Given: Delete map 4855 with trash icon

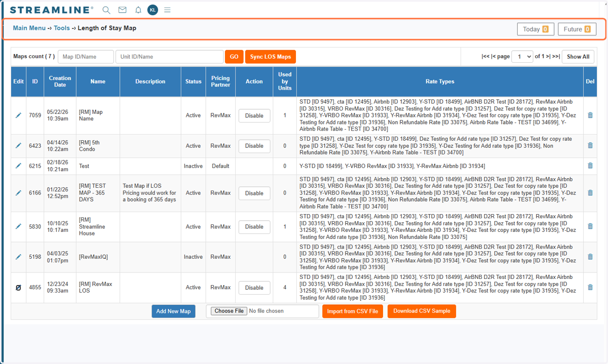Looking at the screenshot, I should point(590,288).
